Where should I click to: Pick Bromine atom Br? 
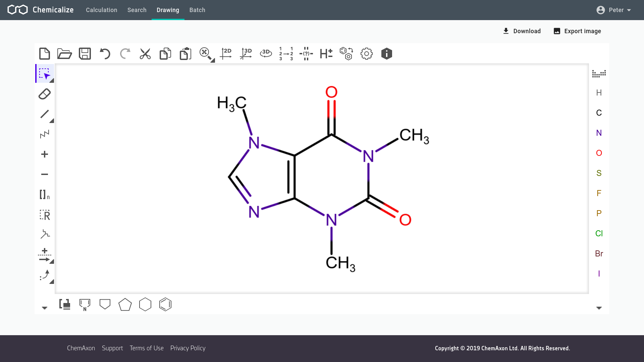[x=599, y=253]
